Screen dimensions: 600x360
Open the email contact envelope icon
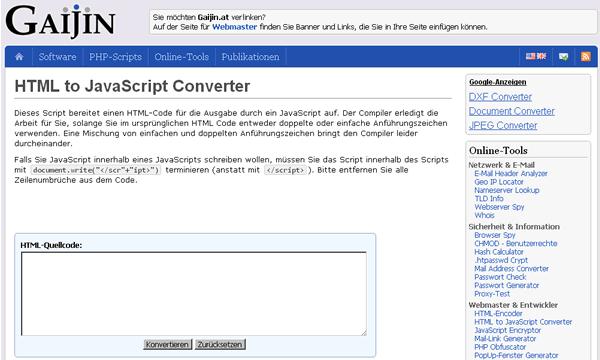[563, 57]
